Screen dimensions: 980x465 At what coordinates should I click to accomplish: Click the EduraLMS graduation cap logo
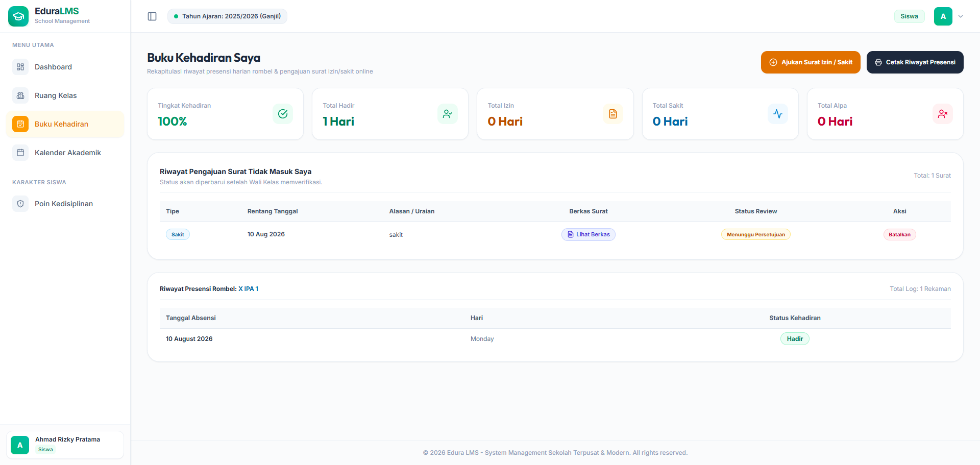[x=18, y=16]
